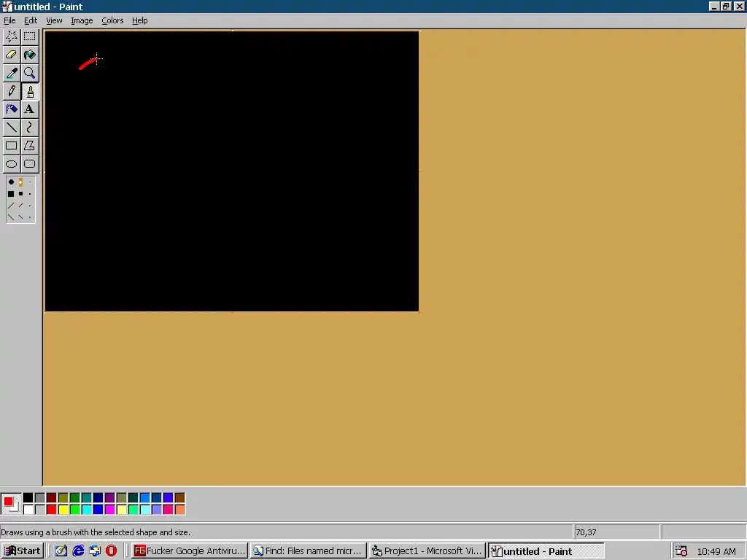Pick white from the color palette
The width and height of the screenshot is (747, 560).
[x=28, y=510]
